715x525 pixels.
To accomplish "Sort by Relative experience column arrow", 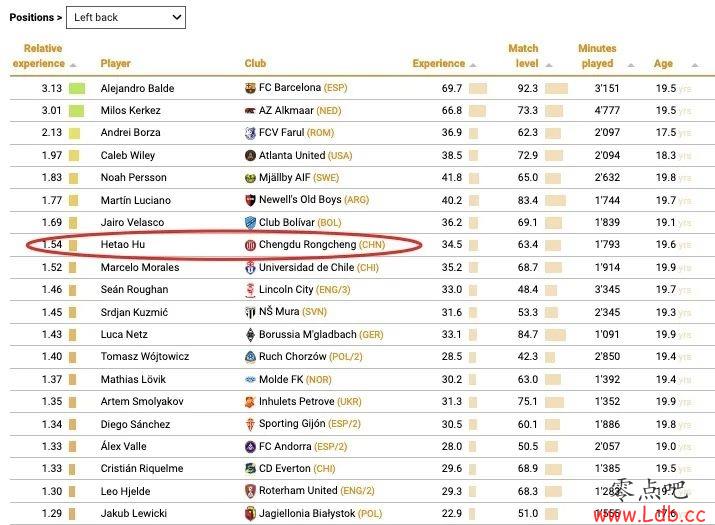I will pyautogui.click(x=73, y=65).
